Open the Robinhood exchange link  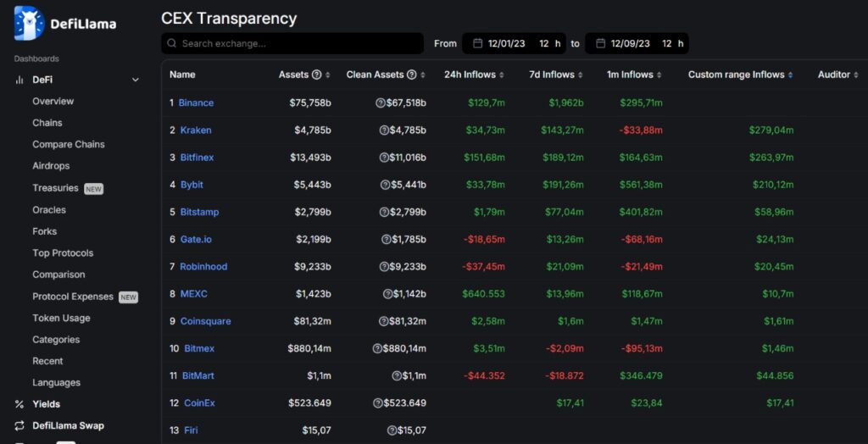tap(203, 266)
